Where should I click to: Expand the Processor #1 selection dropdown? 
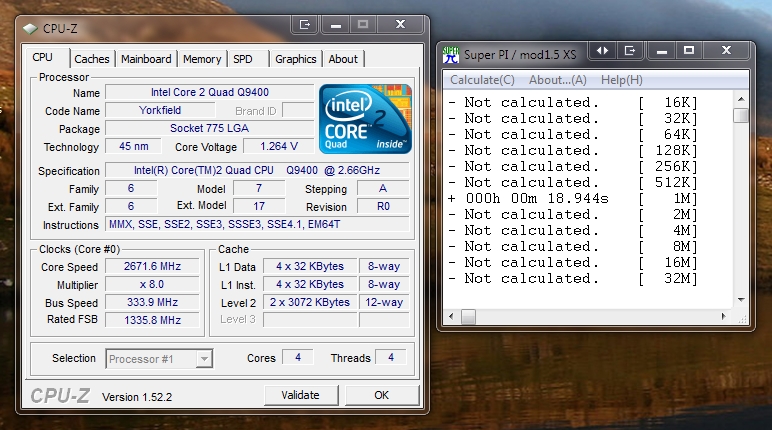point(204,359)
